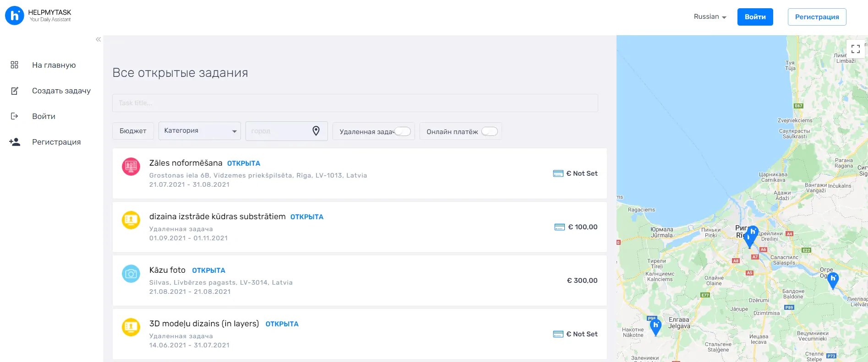Click the map marker near Ogre
Screen dimensions: 868x362
(833, 280)
